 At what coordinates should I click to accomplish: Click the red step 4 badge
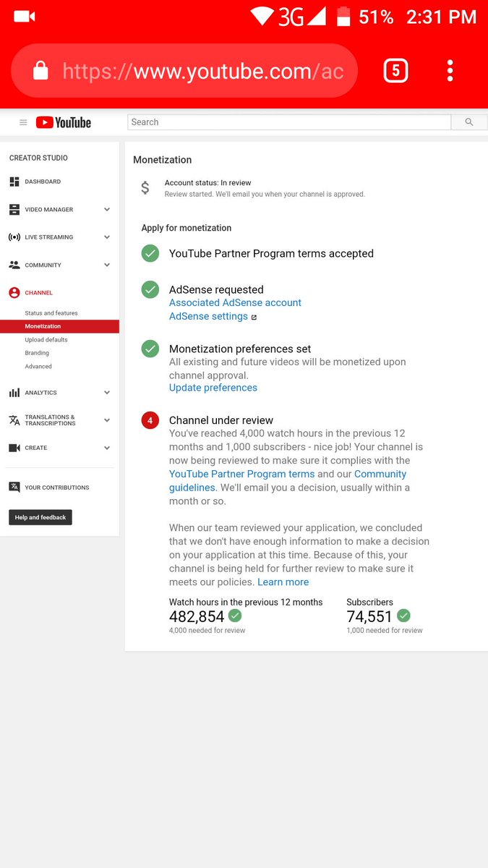click(150, 420)
